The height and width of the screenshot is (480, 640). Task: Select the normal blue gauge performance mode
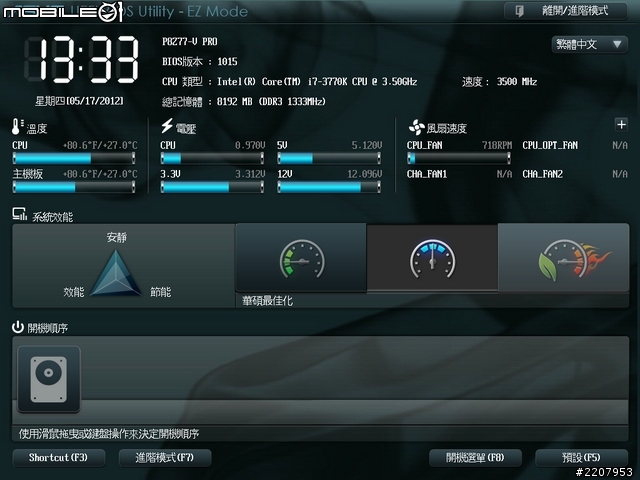click(x=432, y=258)
